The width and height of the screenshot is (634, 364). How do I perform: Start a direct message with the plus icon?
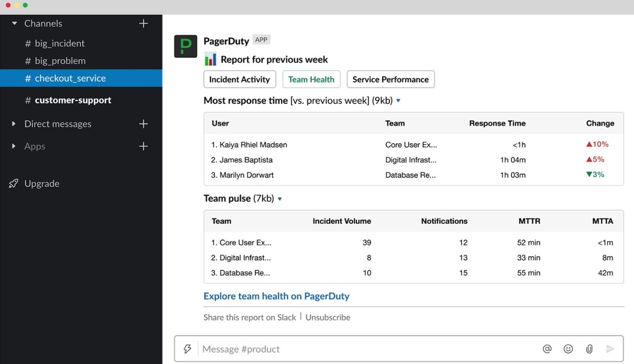pyautogui.click(x=143, y=124)
